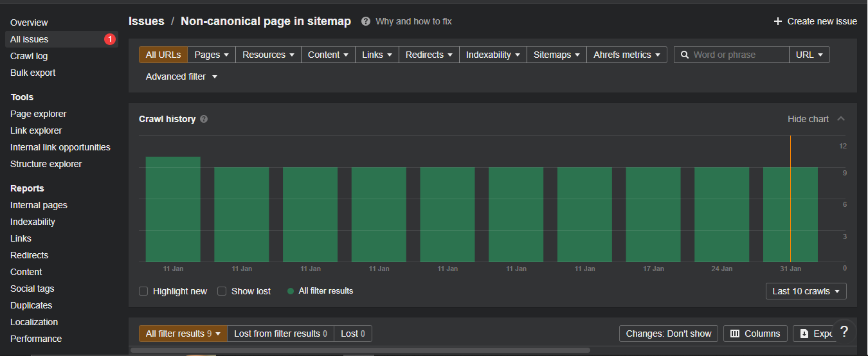The image size is (868, 356).
Task: Open the Indexability filter dropdown
Action: [x=493, y=55]
